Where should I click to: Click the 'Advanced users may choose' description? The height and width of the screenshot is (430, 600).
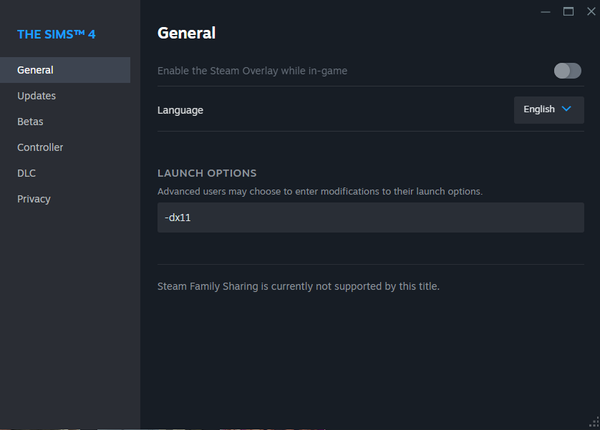319,191
